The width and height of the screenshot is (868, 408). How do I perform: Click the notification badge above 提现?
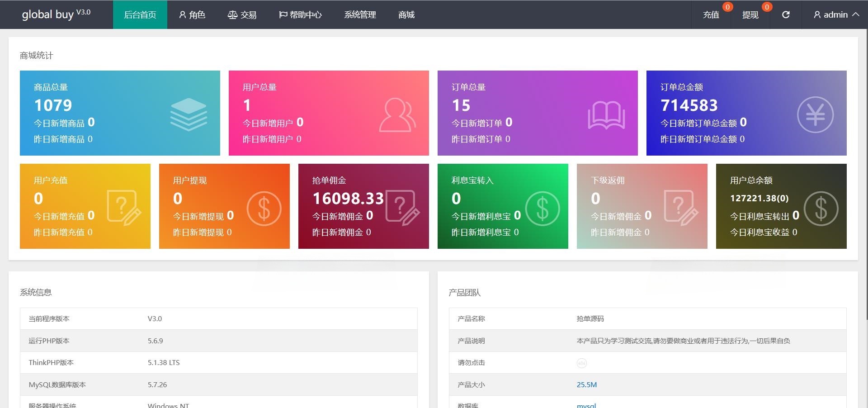[766, 7]
